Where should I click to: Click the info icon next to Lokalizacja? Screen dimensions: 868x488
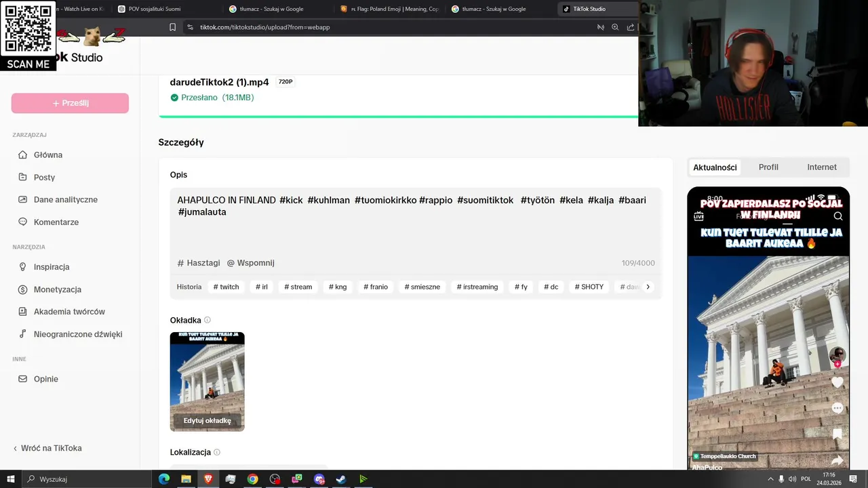pos(217,452)
